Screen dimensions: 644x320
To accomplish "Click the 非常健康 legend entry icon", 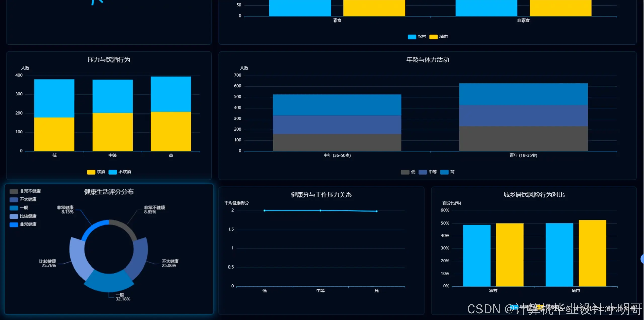I will pos(14,225).
